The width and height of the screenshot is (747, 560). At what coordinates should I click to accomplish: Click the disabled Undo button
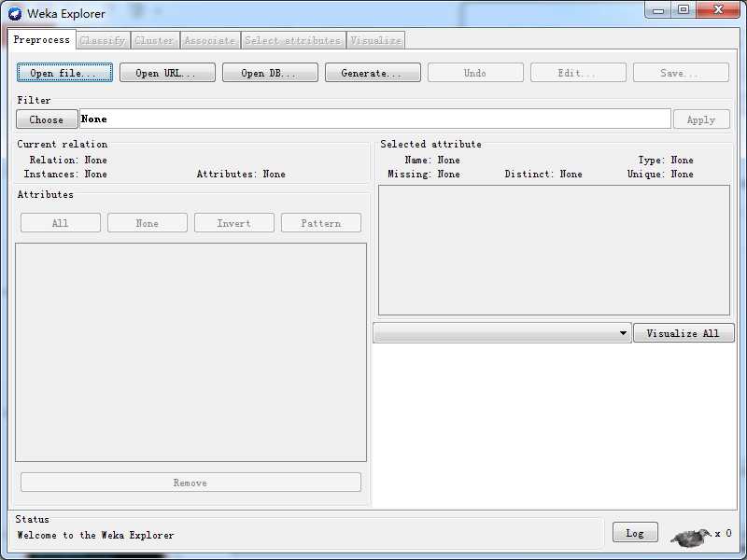(x=475, y=73)
